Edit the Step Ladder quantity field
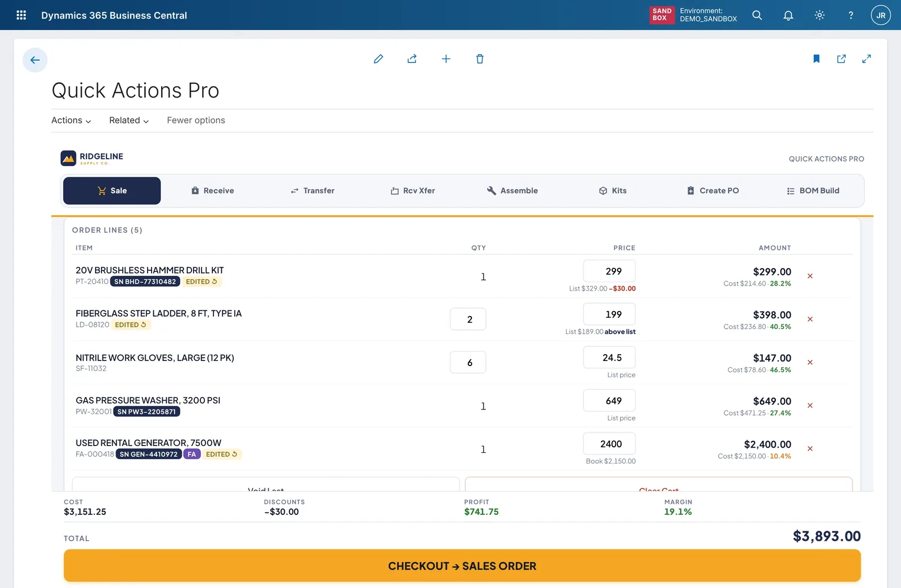Screen dimensions: 901x588 468,319
